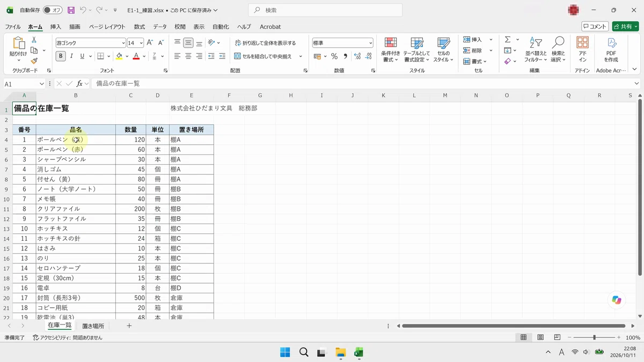This screenshot has width=644, height=362.
Task: Switch to the 数式 tab
Action: (140, 27)
